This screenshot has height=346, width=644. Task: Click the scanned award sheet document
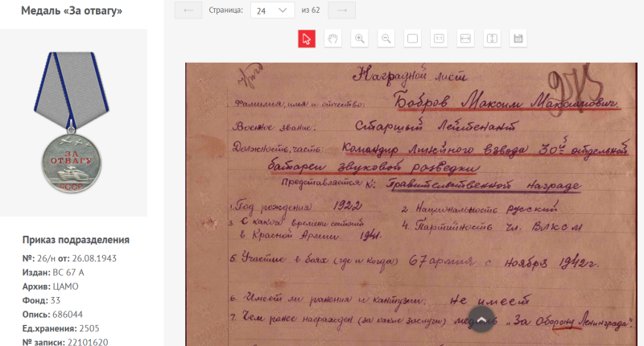coord(411,201)
